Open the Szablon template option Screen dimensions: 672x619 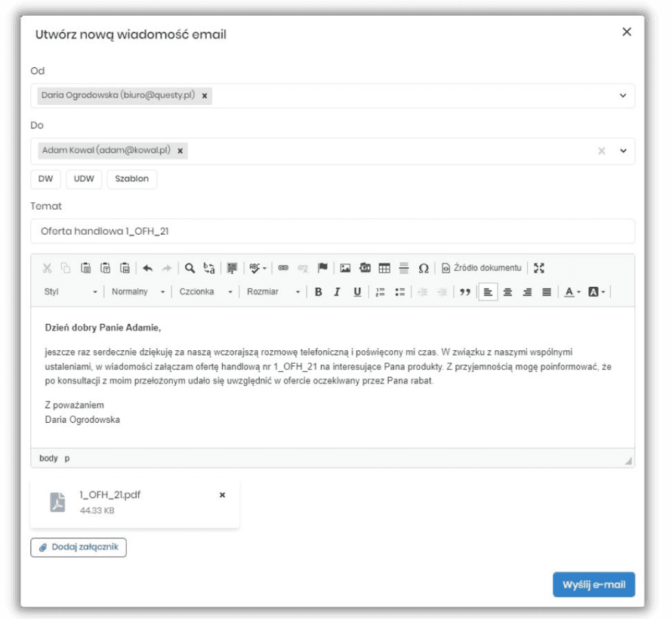132,179
